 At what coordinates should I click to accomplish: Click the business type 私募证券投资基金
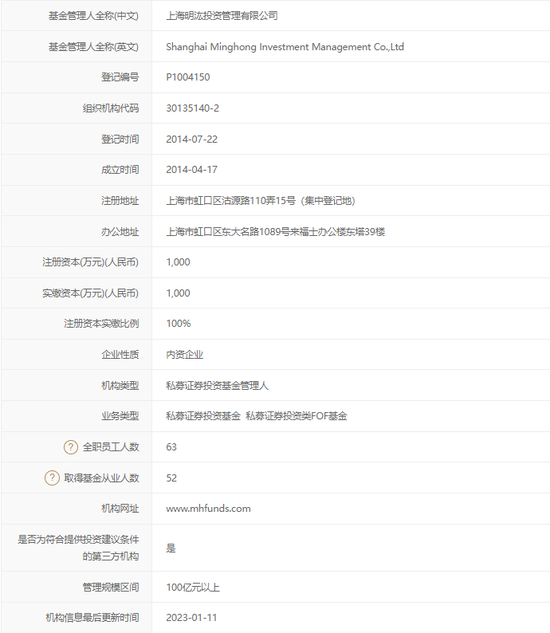point(203,416)
